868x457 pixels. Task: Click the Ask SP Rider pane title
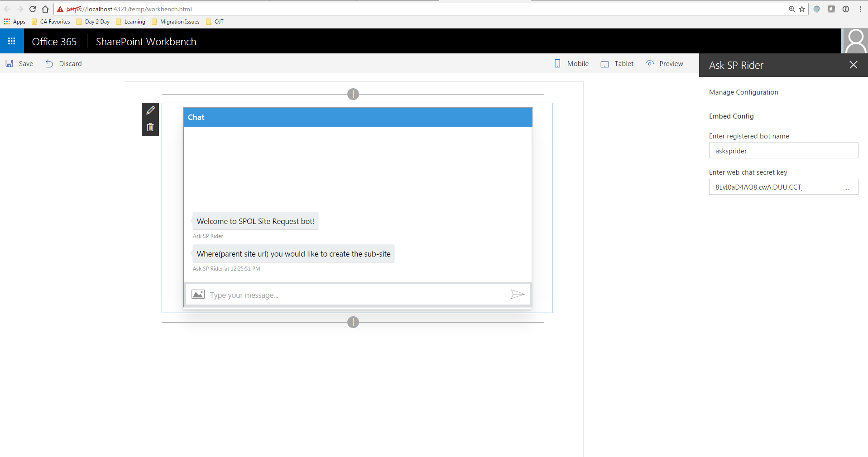(736, 65)
